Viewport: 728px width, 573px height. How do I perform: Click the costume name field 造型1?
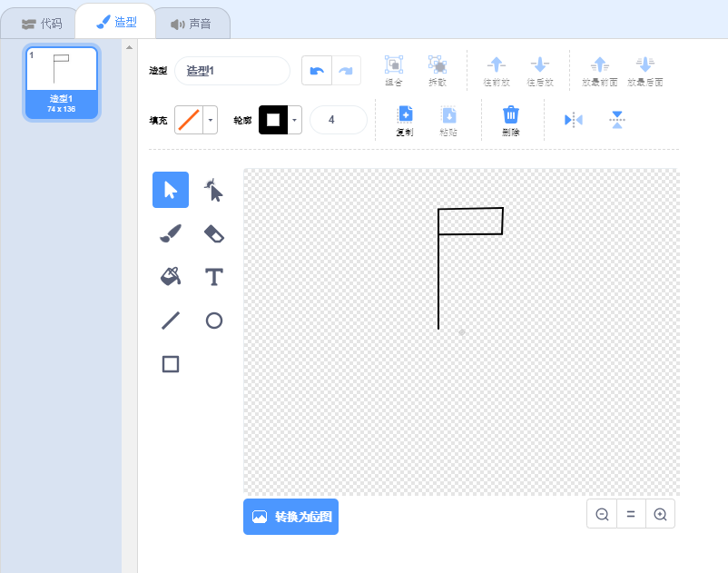pos(232,71)
